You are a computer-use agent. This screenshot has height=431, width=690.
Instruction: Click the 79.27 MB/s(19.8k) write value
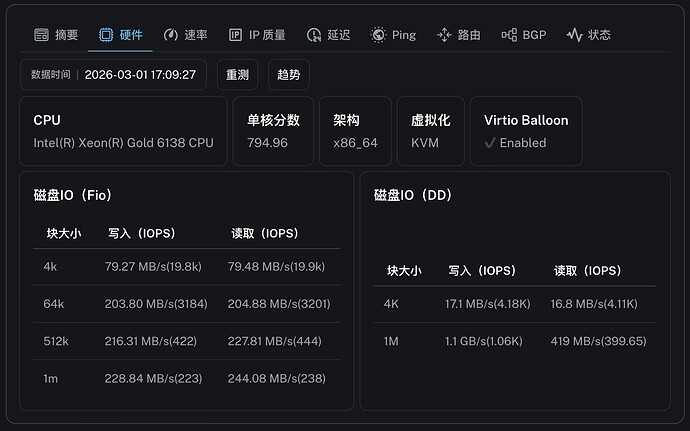tap(153, 267)
